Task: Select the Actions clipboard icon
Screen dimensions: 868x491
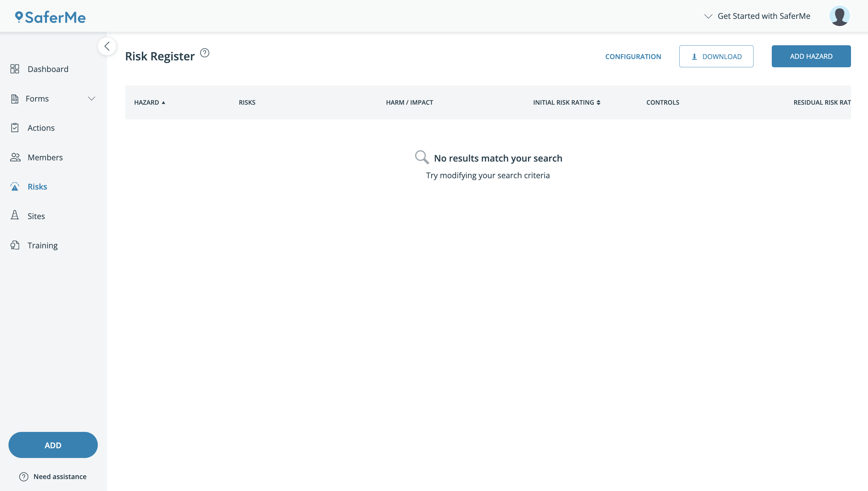Action: (x=15, y=128)
